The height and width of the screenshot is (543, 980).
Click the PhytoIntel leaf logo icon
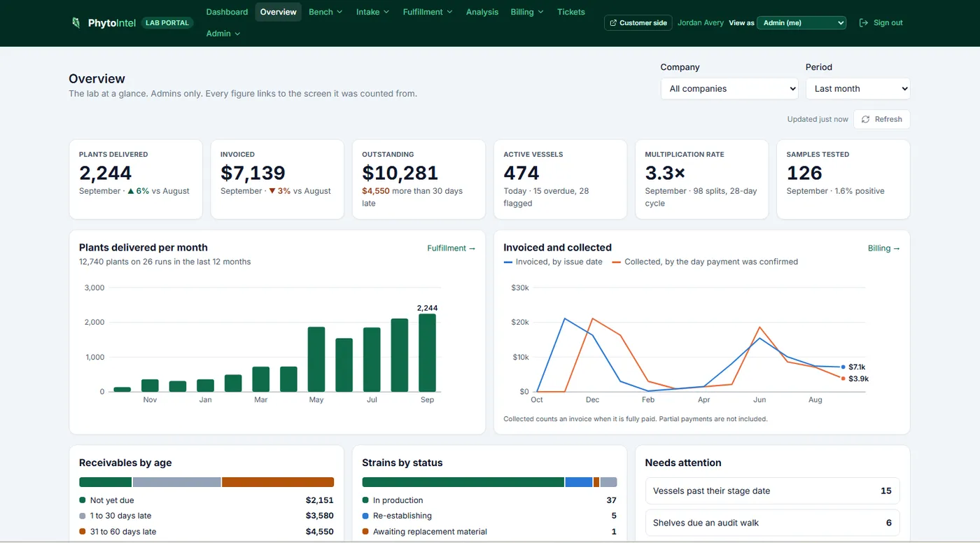(76, 23)
